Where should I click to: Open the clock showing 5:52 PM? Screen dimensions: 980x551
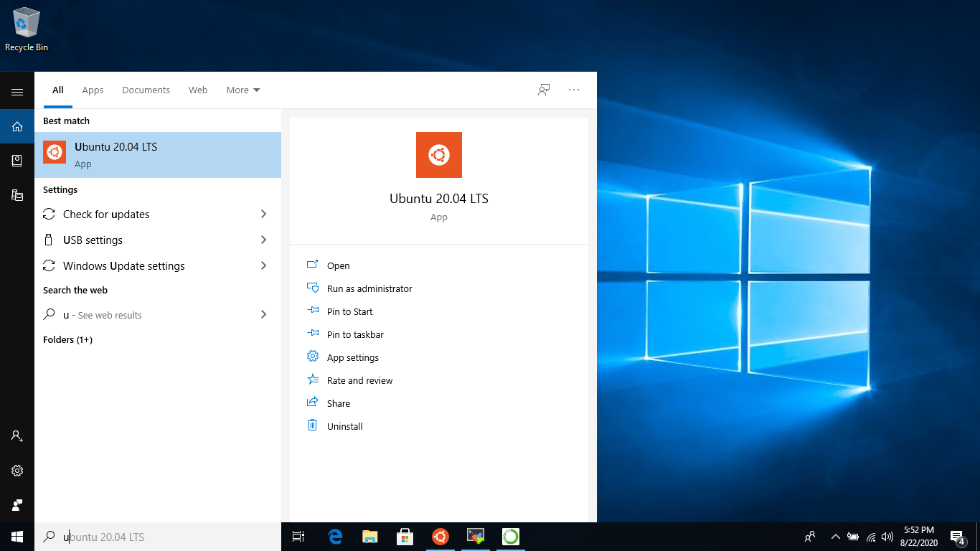tap(919, 537)
